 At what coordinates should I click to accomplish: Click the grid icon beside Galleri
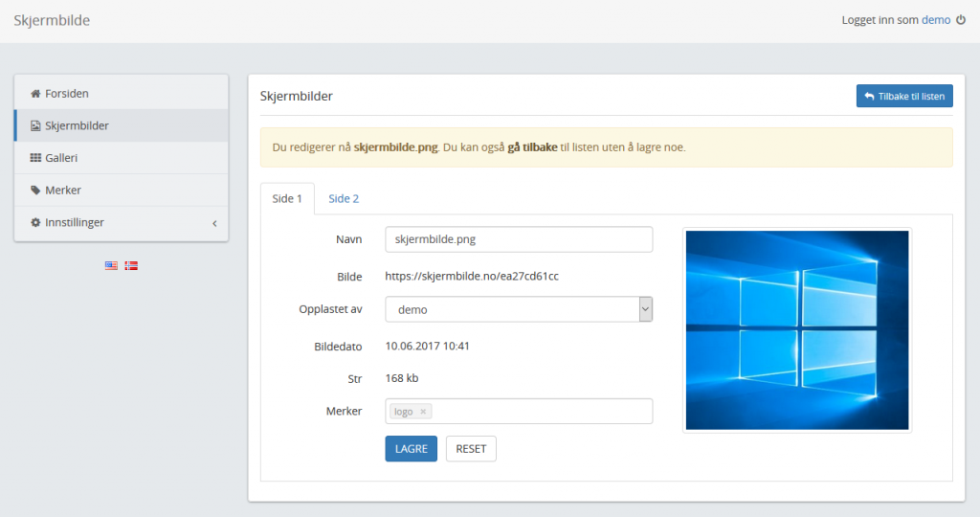(35, 158)
